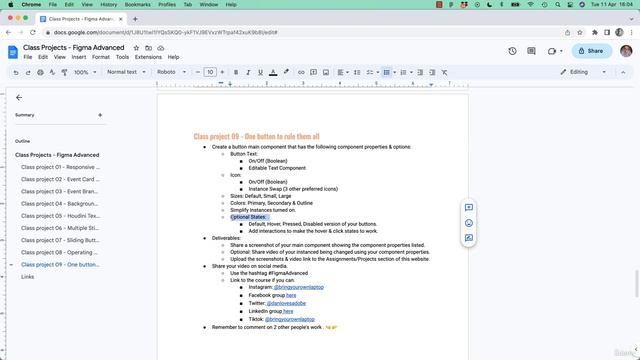Screen dimensions: 640x360
Task: Open LinkedIn group here link
Action: tap(288, 311)
